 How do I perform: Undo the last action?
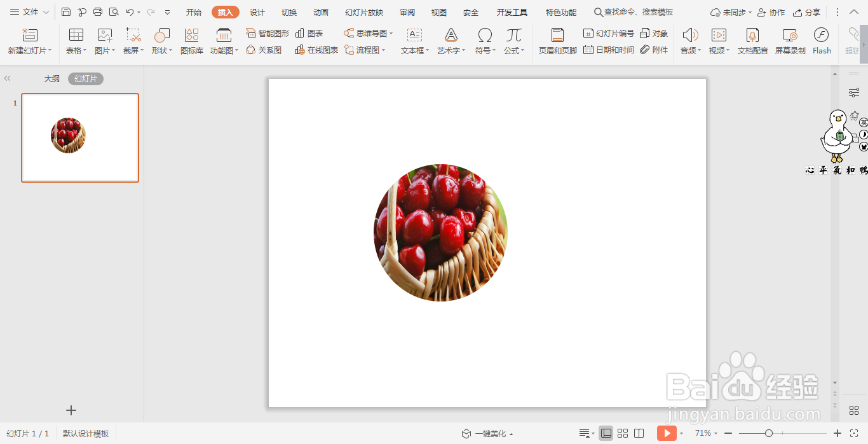point(130,12)
